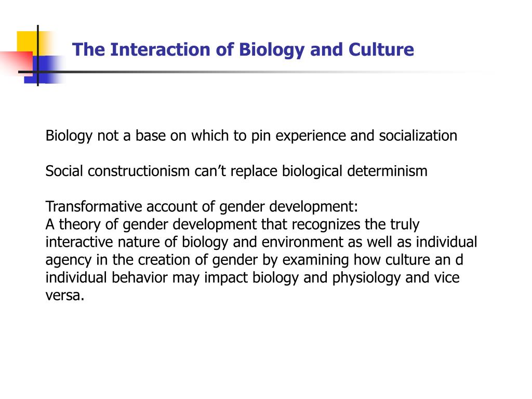Click the slide title "The Interaction of Biology and Culture"
532x399 pixels.
pos(243,50)
